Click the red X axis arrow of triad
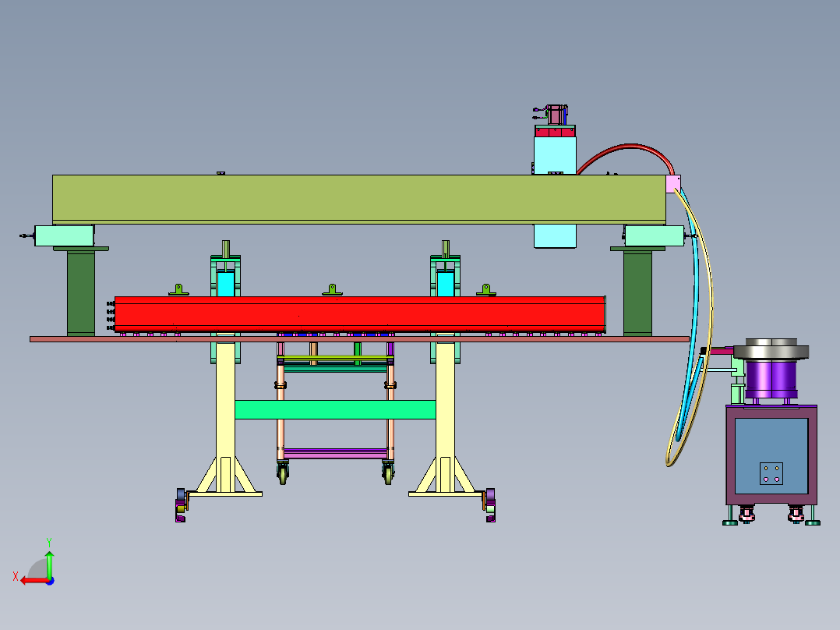Image resolution: width=840 pixels, height=630 pixels. 35,581
